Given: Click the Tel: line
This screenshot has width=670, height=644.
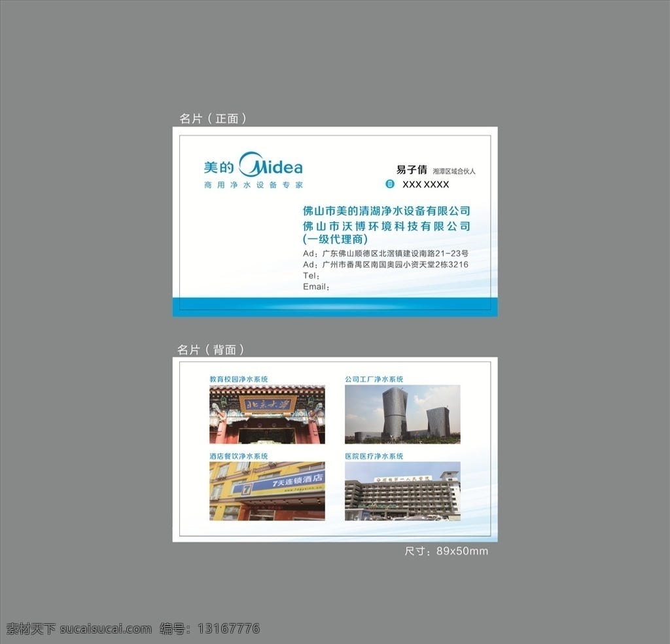Looking at the screenshot, I should tap(311, 276).
